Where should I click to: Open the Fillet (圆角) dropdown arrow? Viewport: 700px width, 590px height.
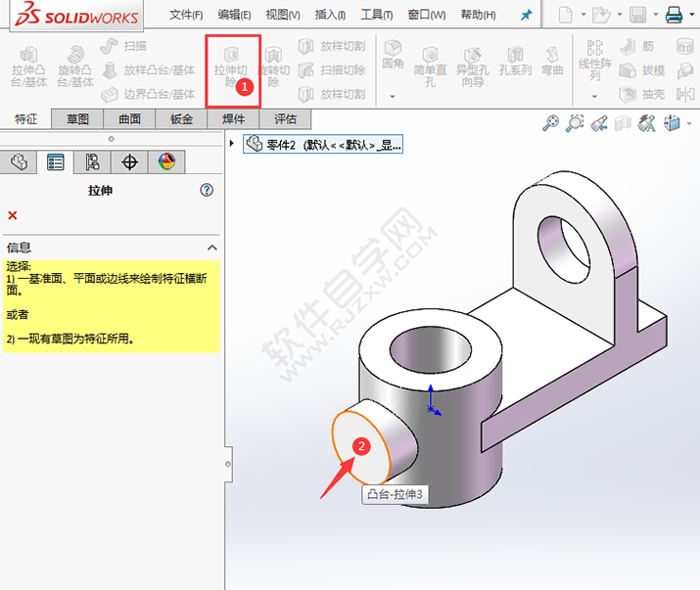coord(393,97)
